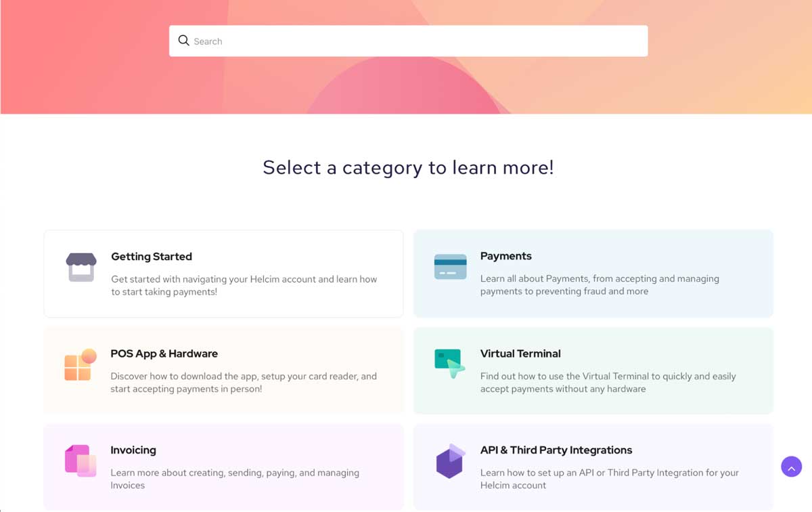The image size is (812, 512).
Task: Click the POS App & Hardware grid icon
Action: (79, 365)
